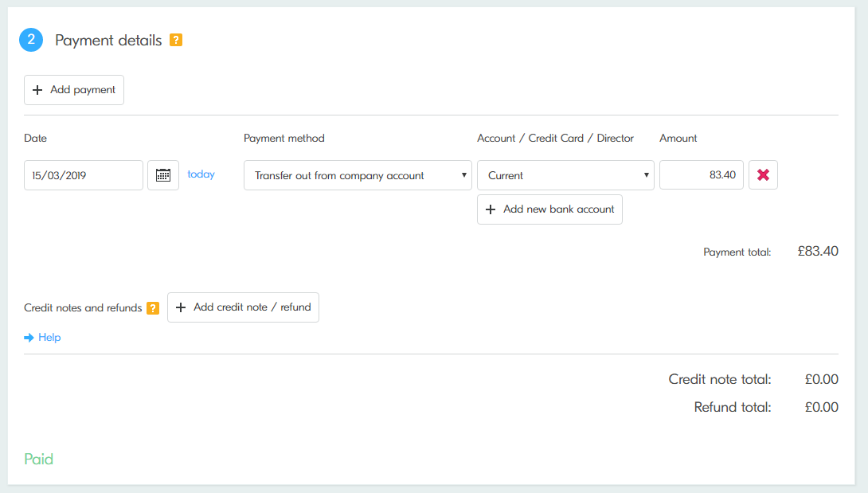
Task: Open the calendar date picker icon
Action: [163, 175]
